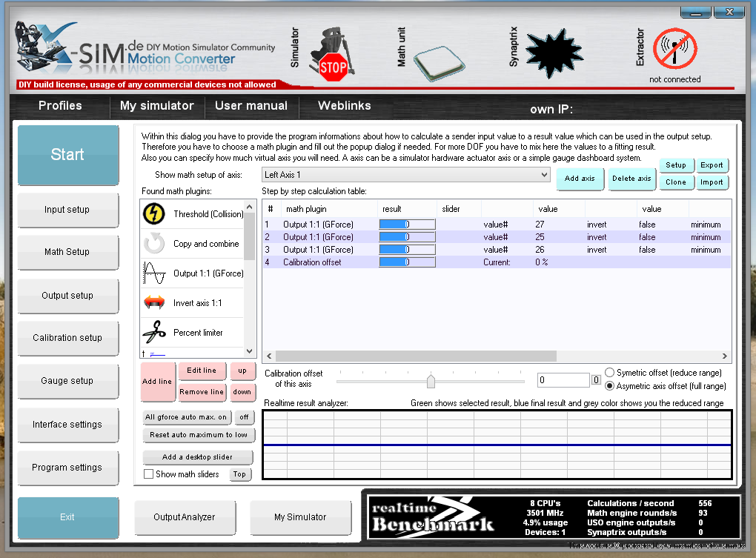
Task: Select the Copy and combine arrow icon
Action: pyautogui.click(x=154, y=243)
